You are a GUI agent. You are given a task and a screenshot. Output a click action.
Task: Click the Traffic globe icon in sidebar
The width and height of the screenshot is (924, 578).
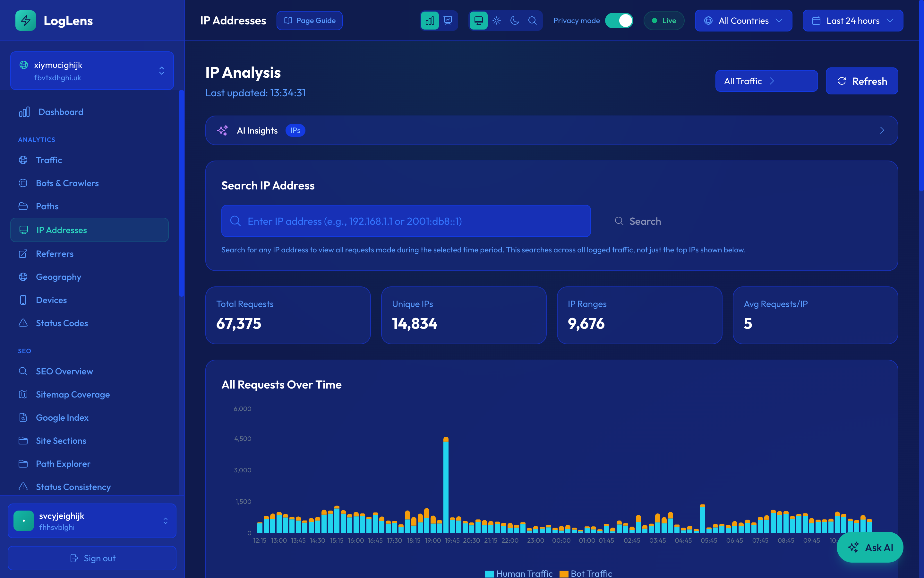coord(23,160)
